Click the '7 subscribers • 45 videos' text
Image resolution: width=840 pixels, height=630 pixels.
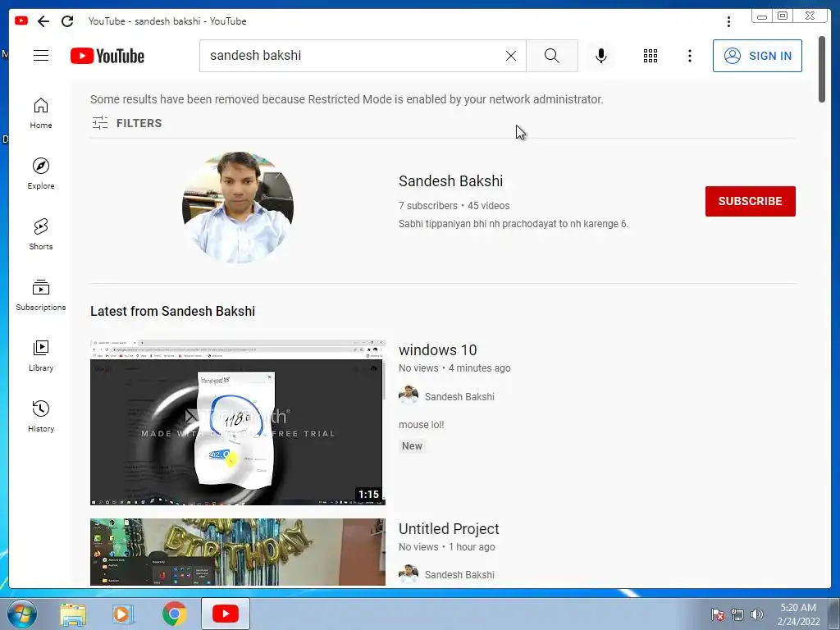click(x=454, y=206)
